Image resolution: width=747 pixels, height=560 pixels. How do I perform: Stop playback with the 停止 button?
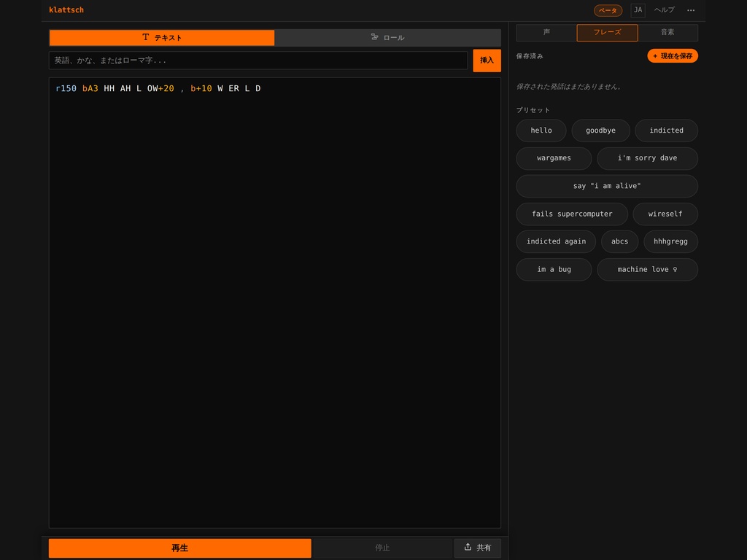coord(382,548)
